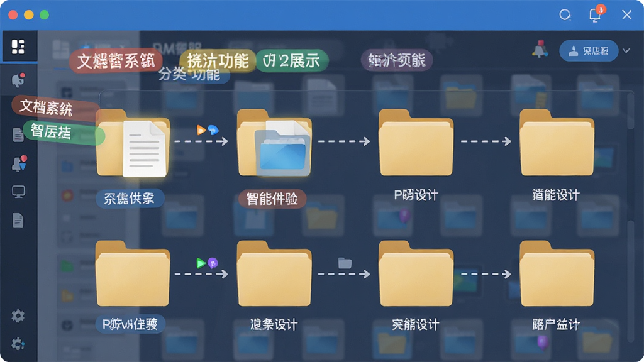Select the green tag ending in "展示"
The height and width of the screenshot is (362, 644).
292,61
